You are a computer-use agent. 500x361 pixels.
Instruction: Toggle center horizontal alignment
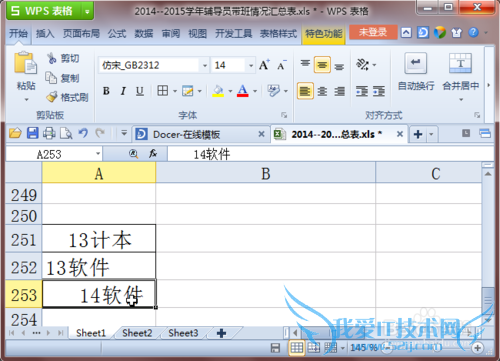(322, 91)
